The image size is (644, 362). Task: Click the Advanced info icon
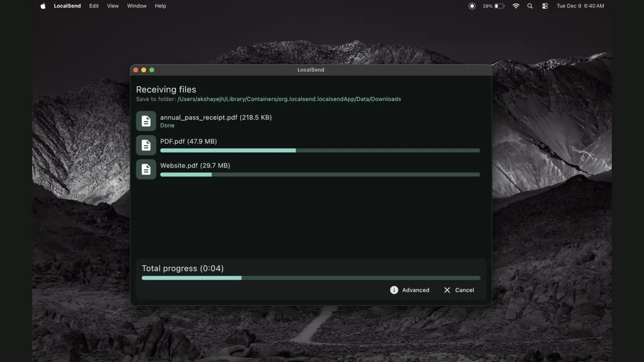(394, 290)
